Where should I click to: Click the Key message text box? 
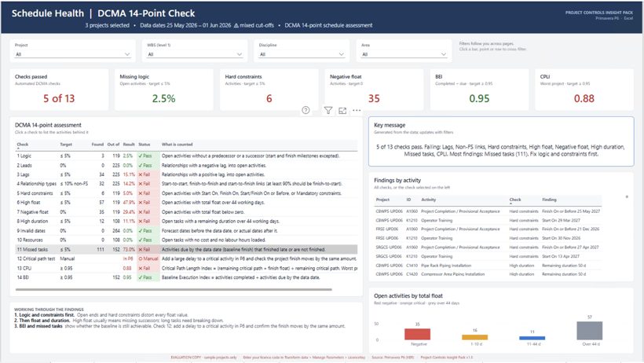501,141
